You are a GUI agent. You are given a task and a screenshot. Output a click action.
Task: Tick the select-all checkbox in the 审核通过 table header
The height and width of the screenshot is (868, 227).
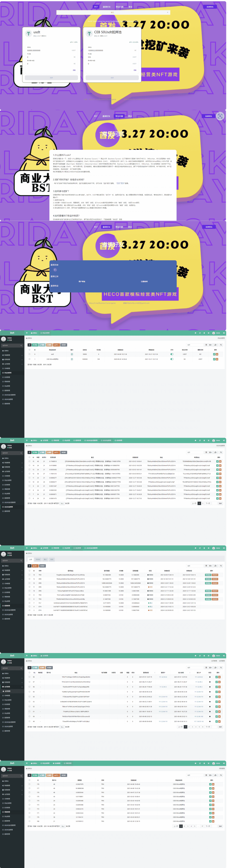[x=29, y=571]
